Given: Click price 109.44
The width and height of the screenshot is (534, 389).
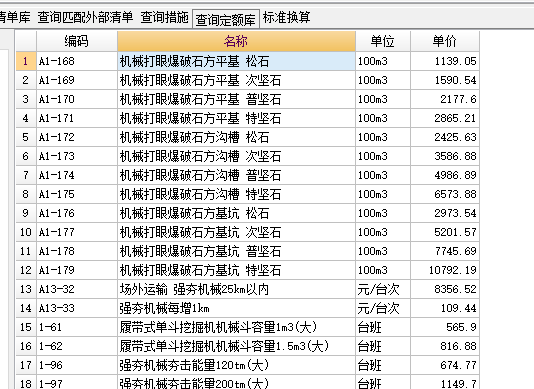Looking at the screenshot, I should [x=445, y=309].
